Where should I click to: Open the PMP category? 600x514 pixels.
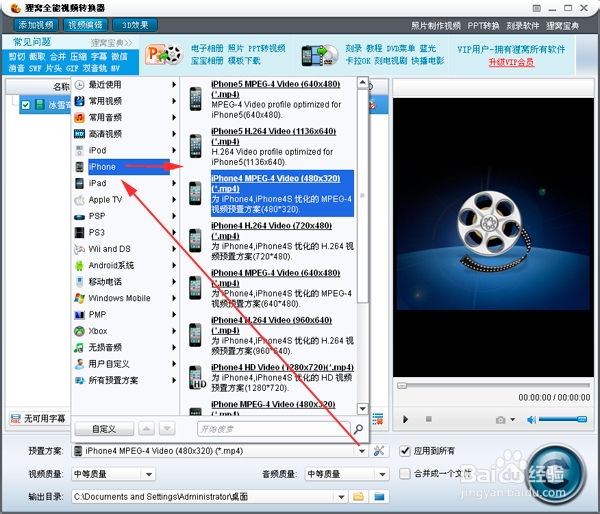tap(125, 315)
